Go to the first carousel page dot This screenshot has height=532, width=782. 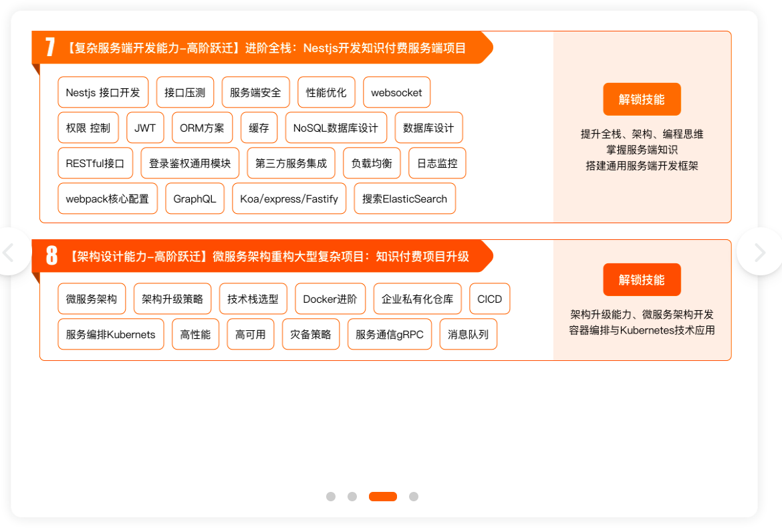[x=331, y=497]
